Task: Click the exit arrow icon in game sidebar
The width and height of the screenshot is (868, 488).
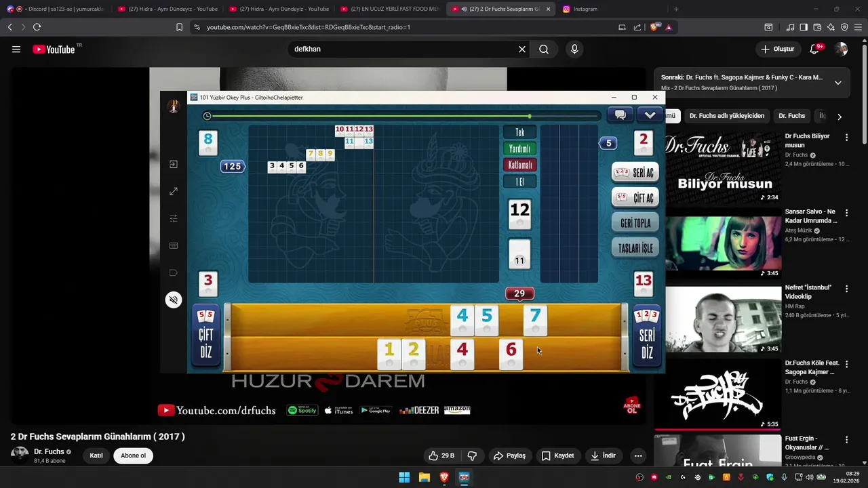Action: [x=174, y=165]
